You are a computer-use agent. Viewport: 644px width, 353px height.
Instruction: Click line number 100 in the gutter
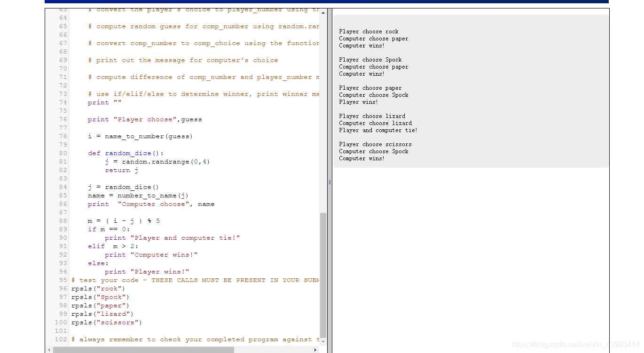pos(61,322)
